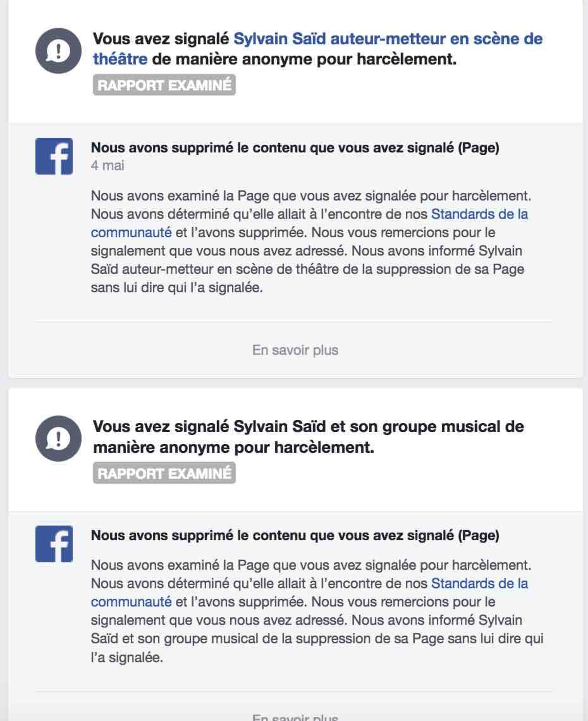Select the 'Nous avons supprimé le contenu' heading in the musical group report

click(x=295, y=535)
